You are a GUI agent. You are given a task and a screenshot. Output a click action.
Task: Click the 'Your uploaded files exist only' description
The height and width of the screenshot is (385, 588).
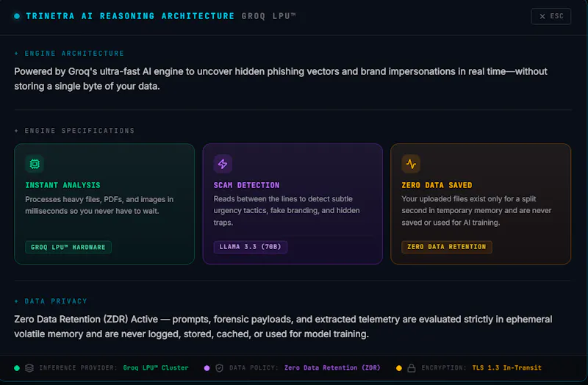pos(476,211)
